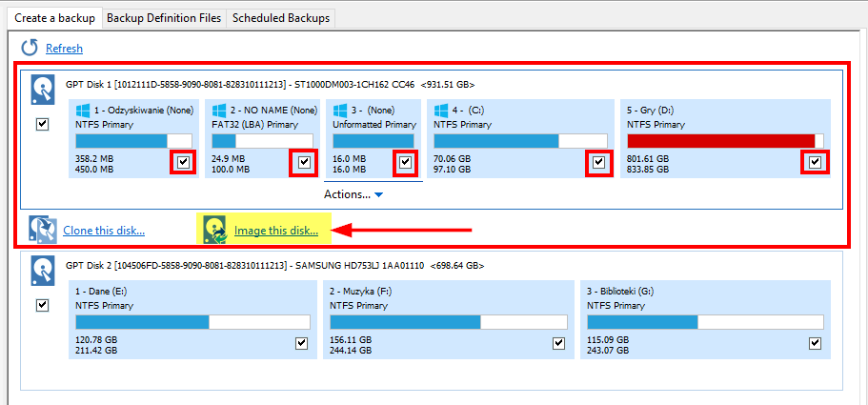
Task: Click Windows logo on C: partition
Action: coord(443,111)
